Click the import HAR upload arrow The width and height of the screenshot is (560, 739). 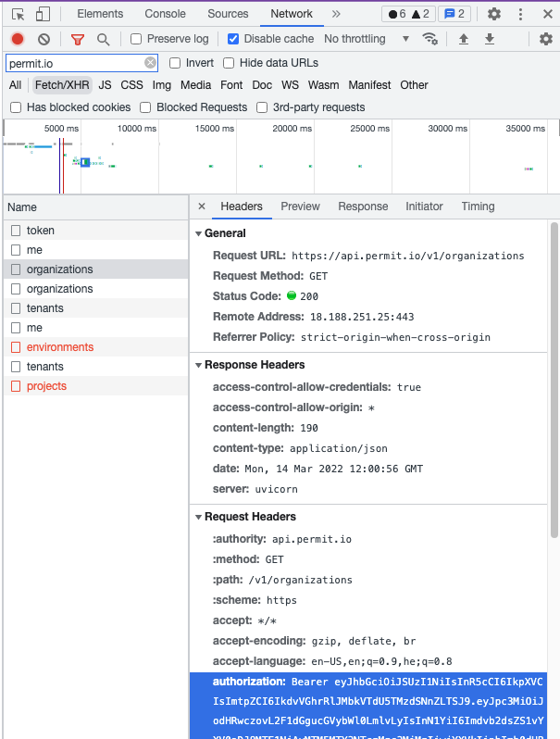tap(464, 39)
